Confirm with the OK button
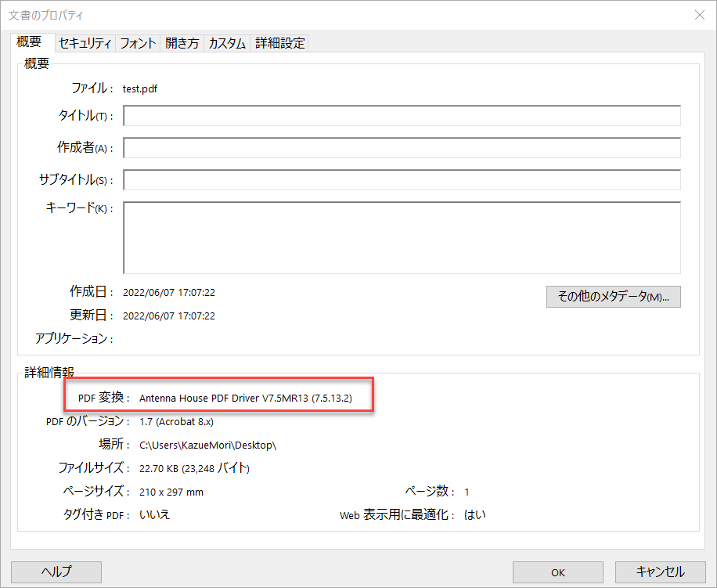 pos(557,572)
